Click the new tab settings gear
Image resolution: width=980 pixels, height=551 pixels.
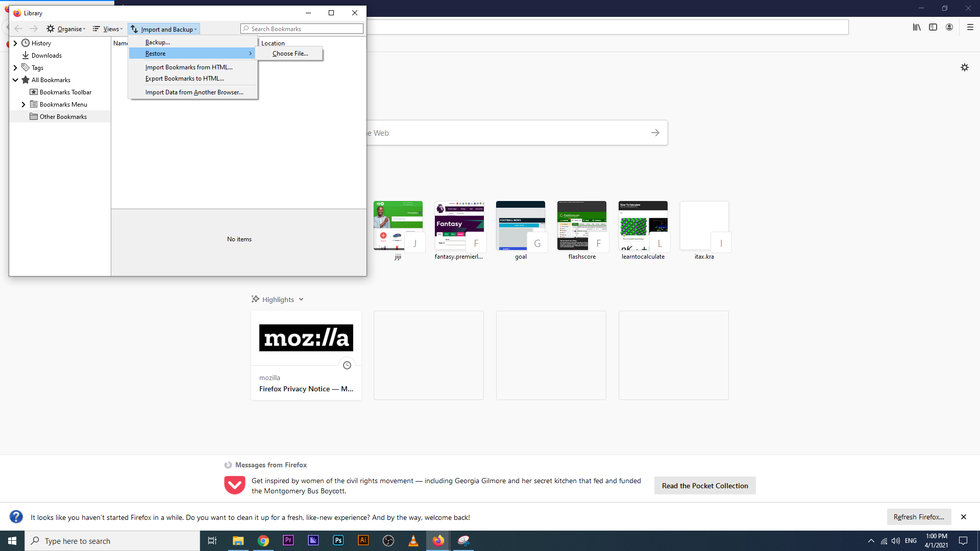[964, 67]
